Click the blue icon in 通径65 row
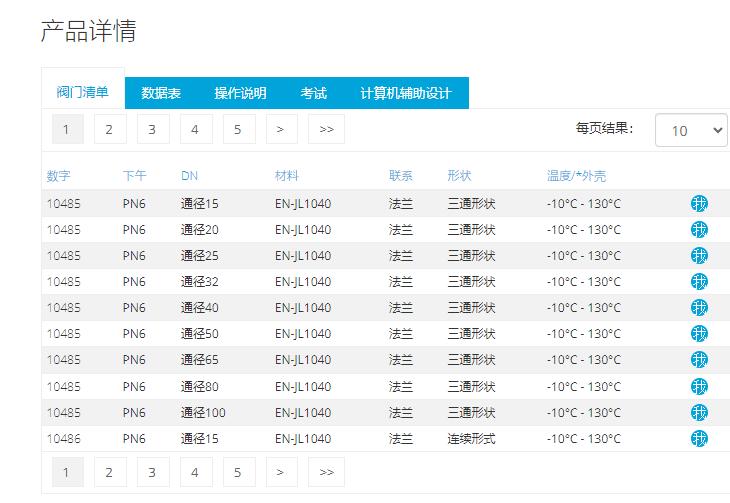This screenshot has width=730, height=503. tap(699, 360)
